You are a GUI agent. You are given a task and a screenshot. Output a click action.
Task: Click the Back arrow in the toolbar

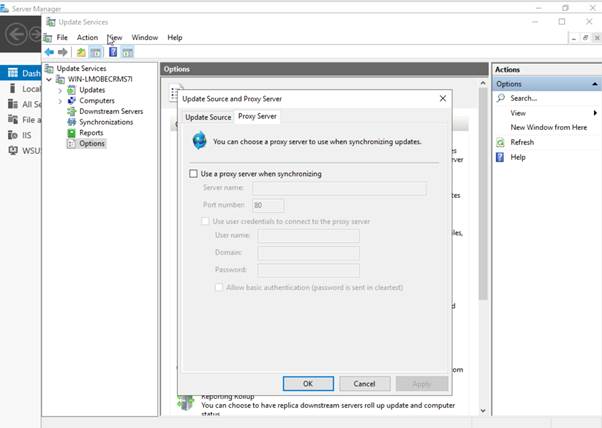click(49, 52)
